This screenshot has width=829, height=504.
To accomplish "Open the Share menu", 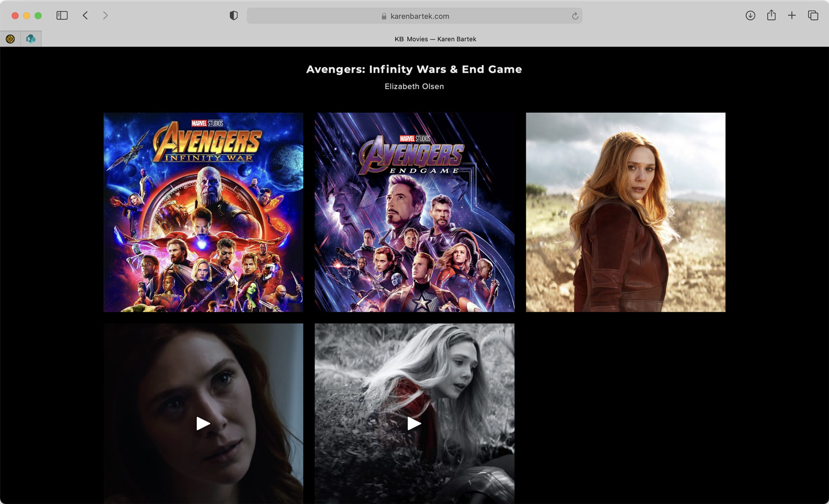I will point(771,16).
